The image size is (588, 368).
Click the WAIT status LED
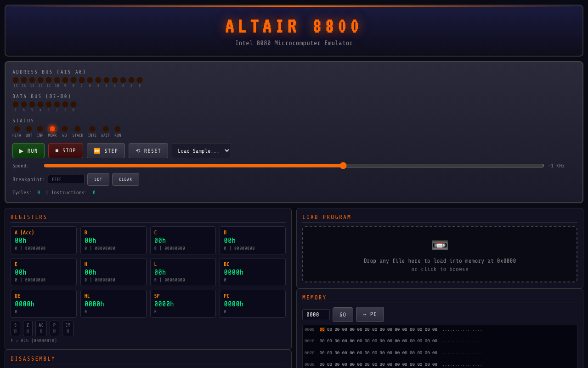pyautogui.click(x=106, y=129)
